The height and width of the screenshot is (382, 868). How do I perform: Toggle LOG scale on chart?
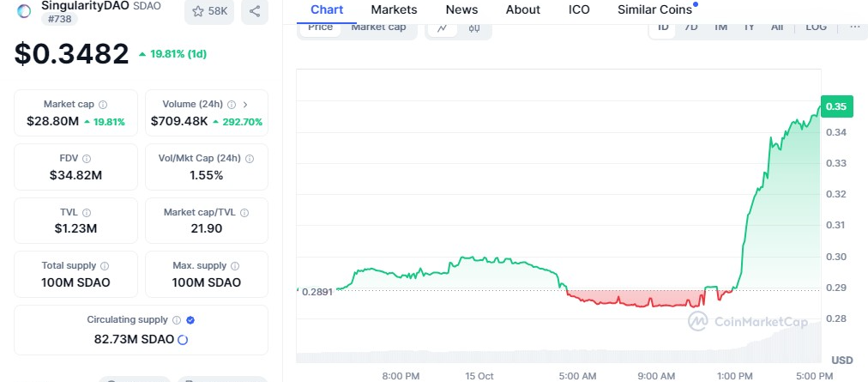(x=817, y=27)
